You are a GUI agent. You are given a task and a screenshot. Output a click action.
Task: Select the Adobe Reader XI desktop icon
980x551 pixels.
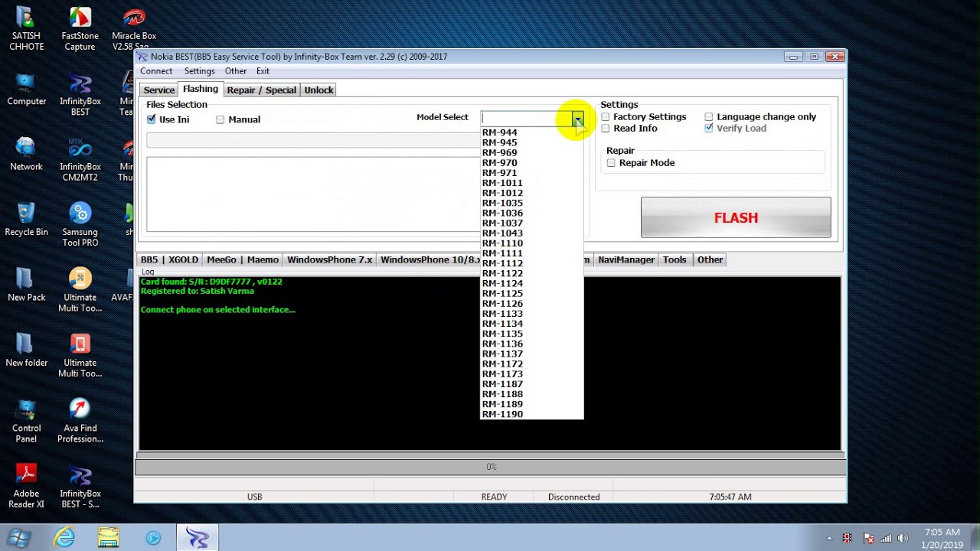tap(26, 487)
